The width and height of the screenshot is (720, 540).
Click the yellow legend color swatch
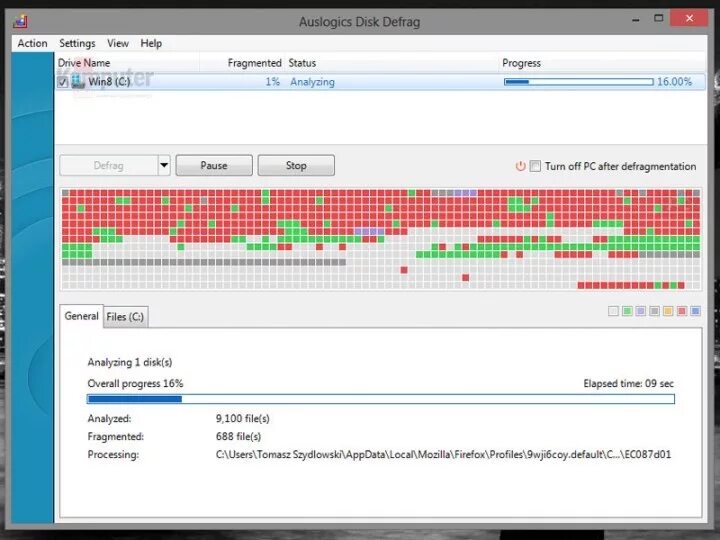tap(668, 311)
